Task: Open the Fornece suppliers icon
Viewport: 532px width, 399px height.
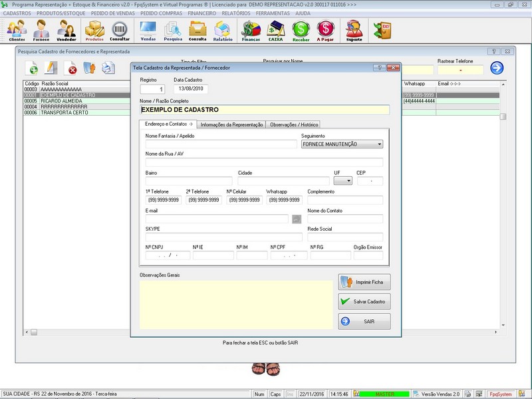Action: click(41, 30)
